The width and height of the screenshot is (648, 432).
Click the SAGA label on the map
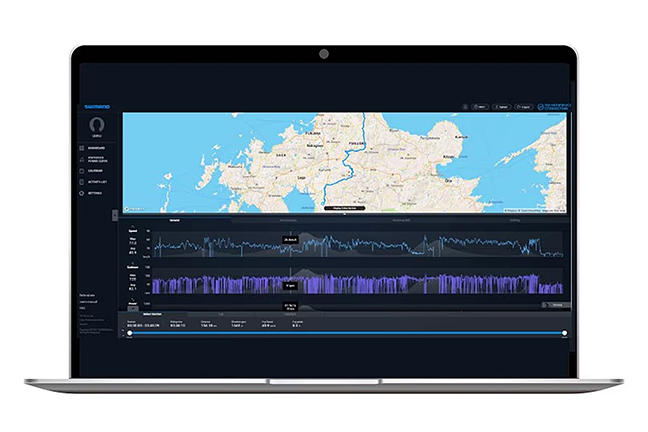(280, 155)
